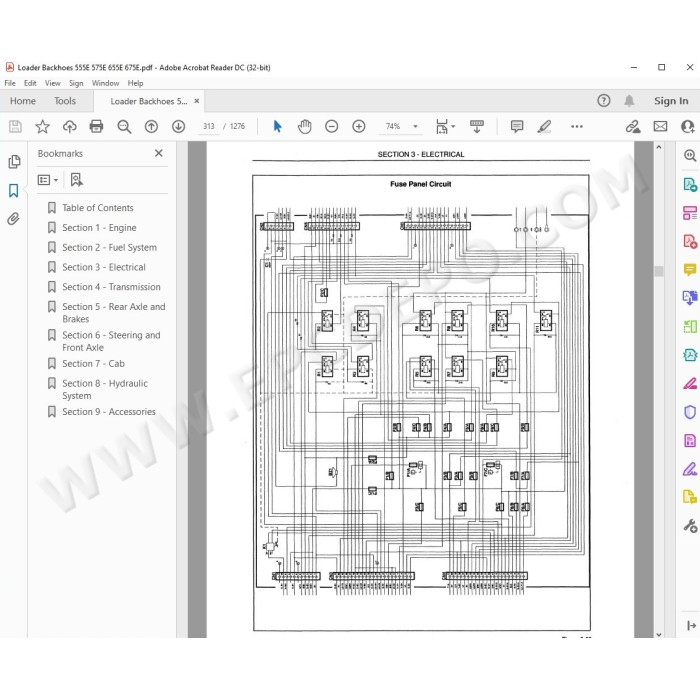The height and width of the screenshot is (700, 700).
Task: Add a sticky note comment
Action: pyautogui.click(x=517, y=127)
